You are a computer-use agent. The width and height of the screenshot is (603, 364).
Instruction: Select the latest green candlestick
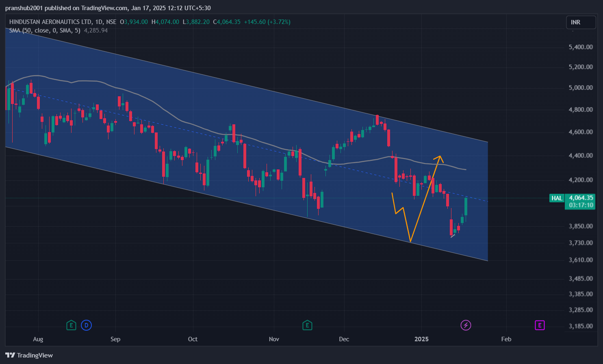click(466, 206)
